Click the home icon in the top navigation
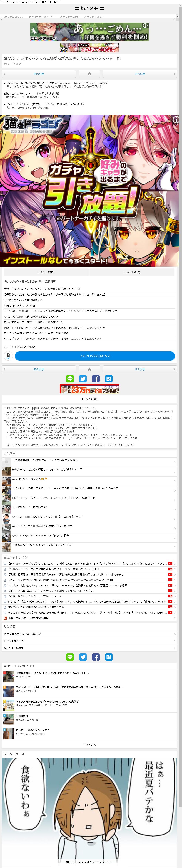 pyautogui.click(x=89, y=74)
